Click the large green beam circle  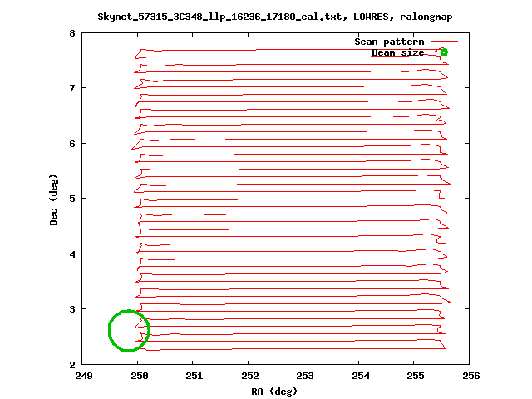(x=129, y=331)
